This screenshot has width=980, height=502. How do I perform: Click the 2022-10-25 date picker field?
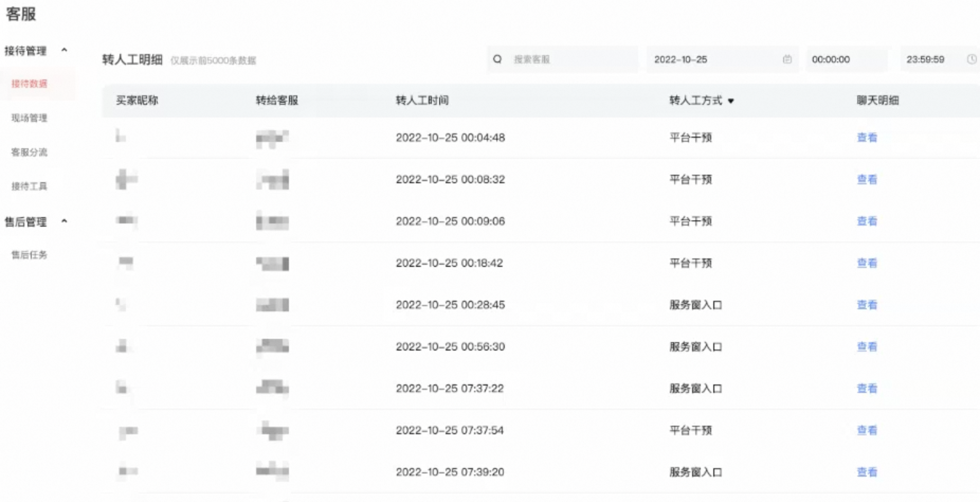click(x=722, y=59)
